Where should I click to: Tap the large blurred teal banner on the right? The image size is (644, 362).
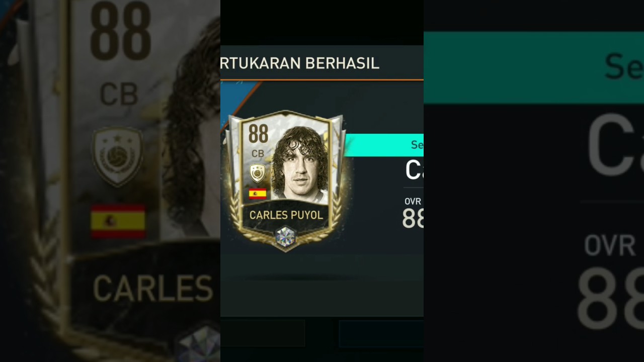point(534,68)
